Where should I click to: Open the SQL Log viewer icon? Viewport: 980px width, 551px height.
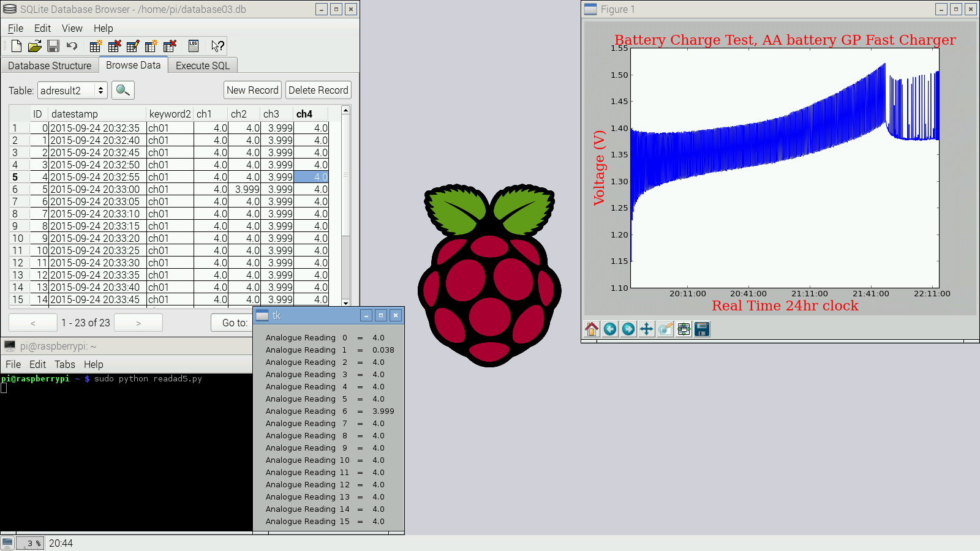[x=193, y=46]
